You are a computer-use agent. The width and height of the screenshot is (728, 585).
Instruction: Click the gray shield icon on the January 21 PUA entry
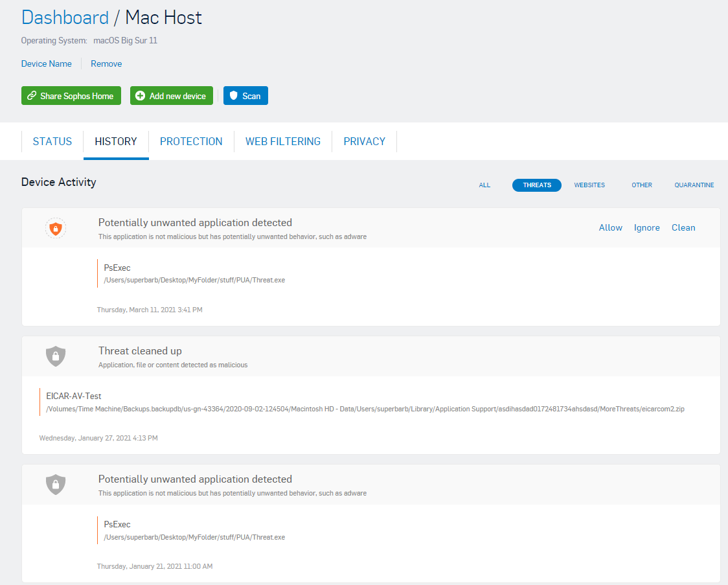pos(56,485)
